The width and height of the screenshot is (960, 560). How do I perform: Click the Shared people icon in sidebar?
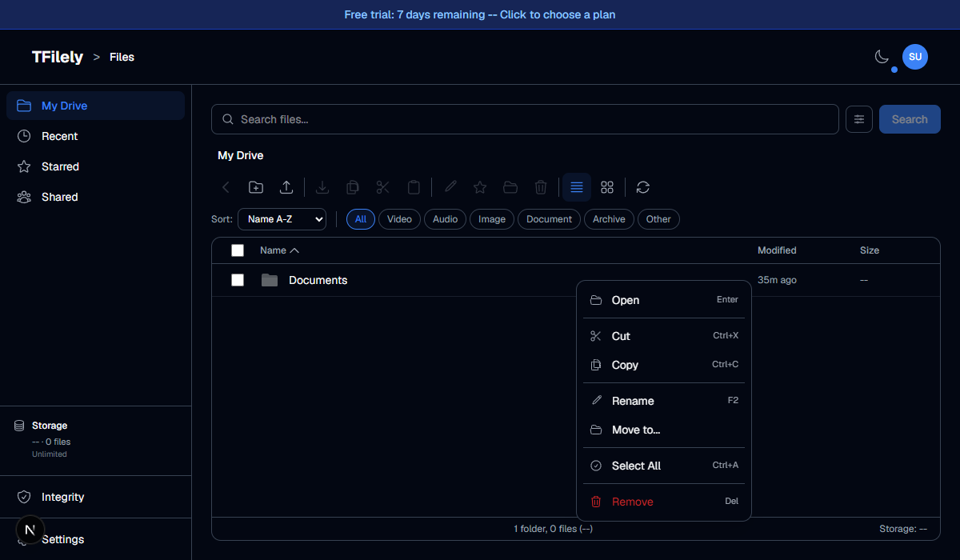pyautogui.click(x=24, y=197)
